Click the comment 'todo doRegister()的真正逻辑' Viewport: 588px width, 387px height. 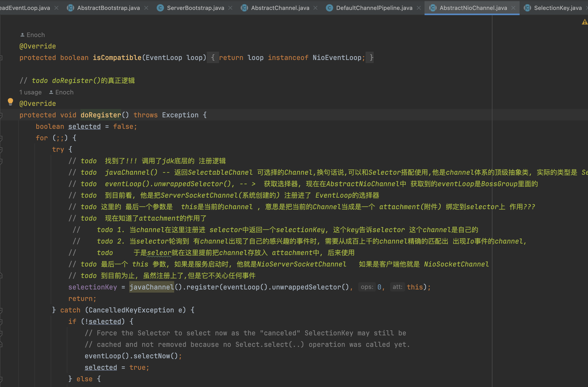tap(77, 81)
